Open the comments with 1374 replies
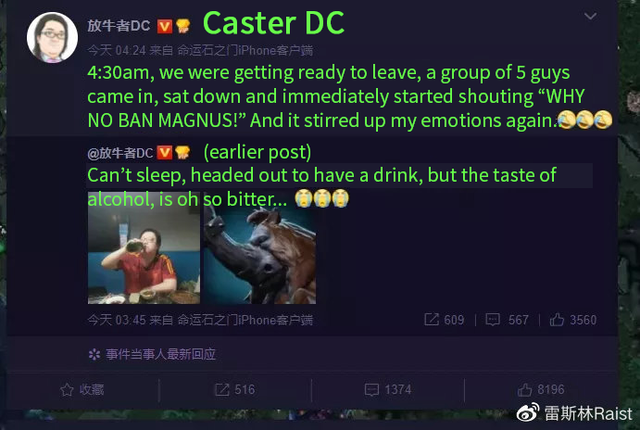 (x=388, y=390)
